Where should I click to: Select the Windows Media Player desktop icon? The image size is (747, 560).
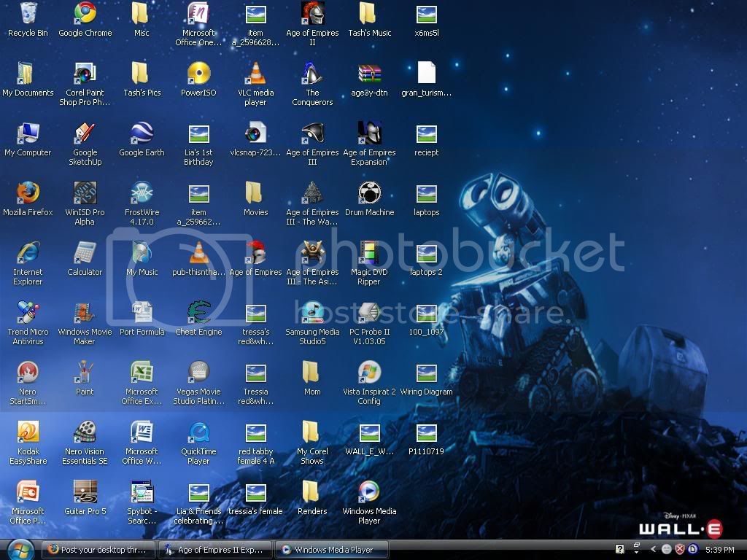click(369, 492)
